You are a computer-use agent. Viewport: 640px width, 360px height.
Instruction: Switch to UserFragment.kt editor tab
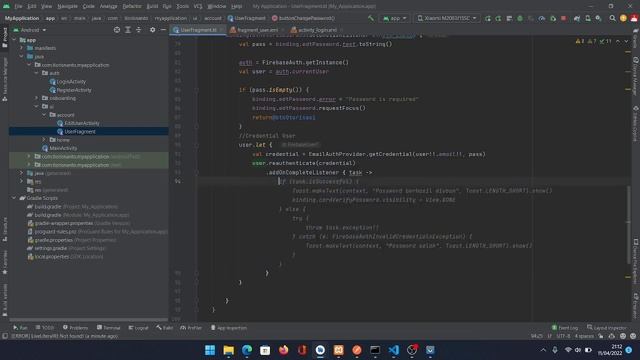[x=198, y=30]
